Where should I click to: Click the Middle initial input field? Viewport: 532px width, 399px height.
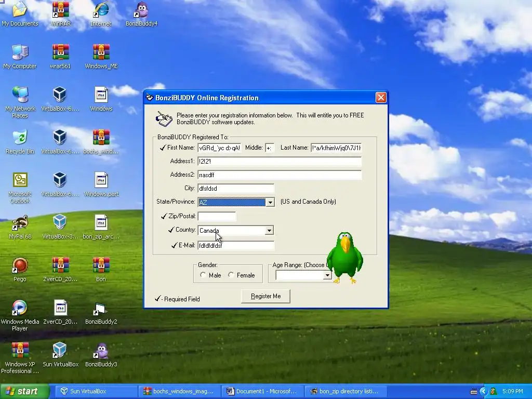click(x=270, y=148)
